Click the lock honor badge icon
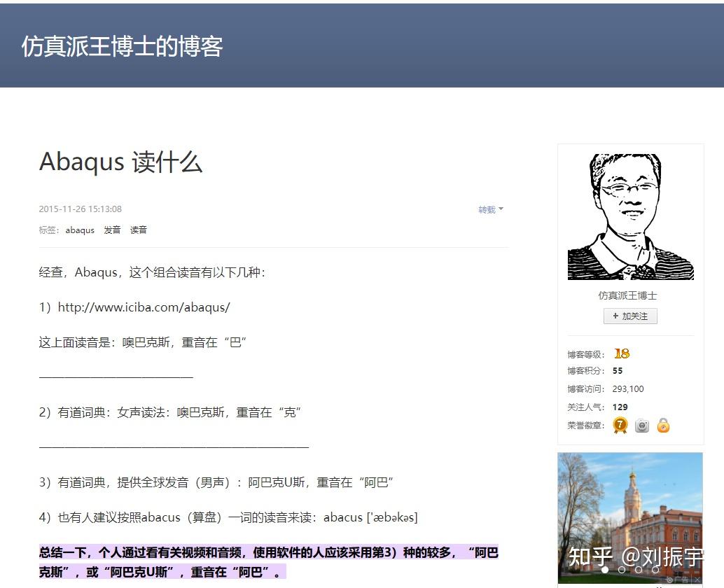 point(662,425)
